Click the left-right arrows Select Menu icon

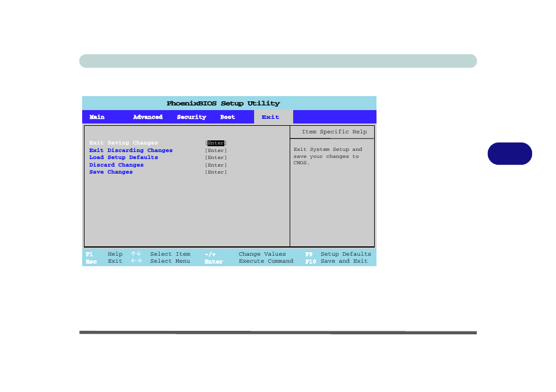[136, 261]
